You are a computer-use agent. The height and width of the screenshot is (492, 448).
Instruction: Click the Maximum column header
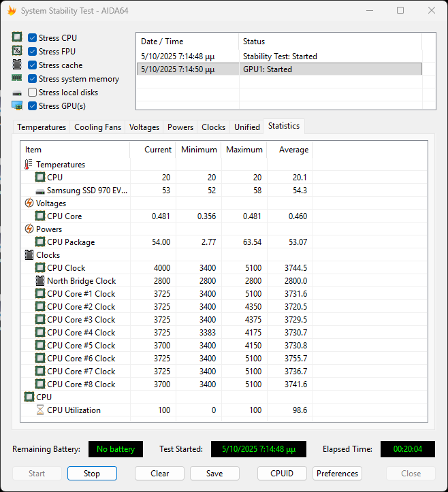244,150
